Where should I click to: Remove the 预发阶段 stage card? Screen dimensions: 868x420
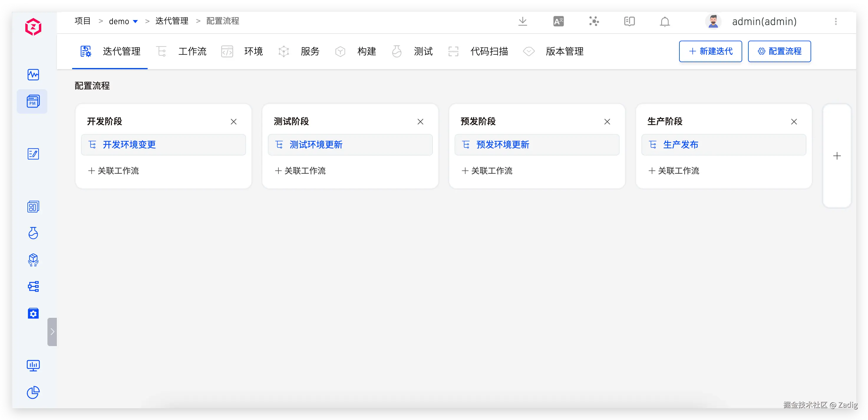[607, 122]
